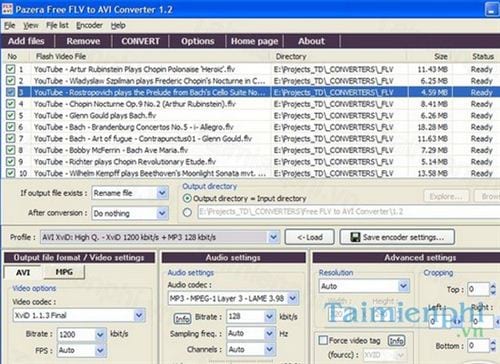The width and height of the screenshot is (500, 364).
Task: Click Remove toolbar button
Action: [83, 41]
